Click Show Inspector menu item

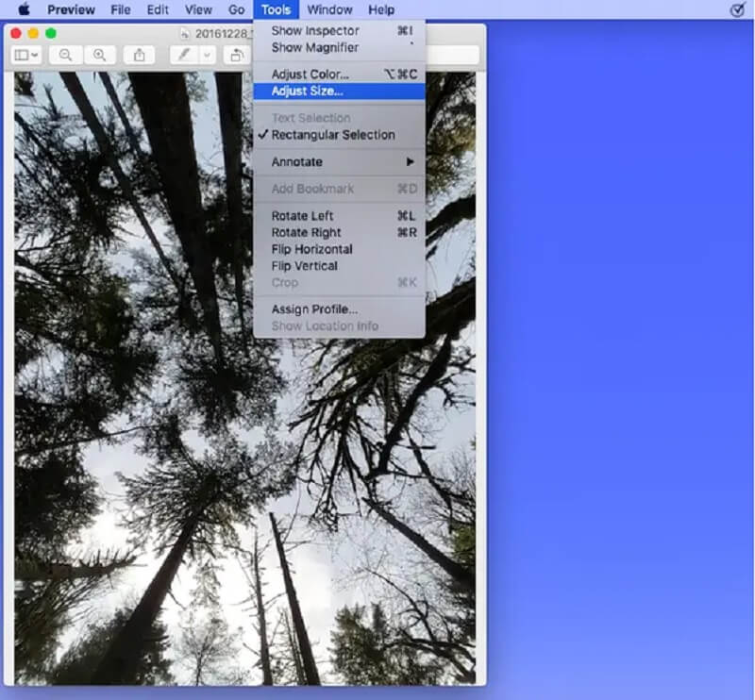click(315, 31)
